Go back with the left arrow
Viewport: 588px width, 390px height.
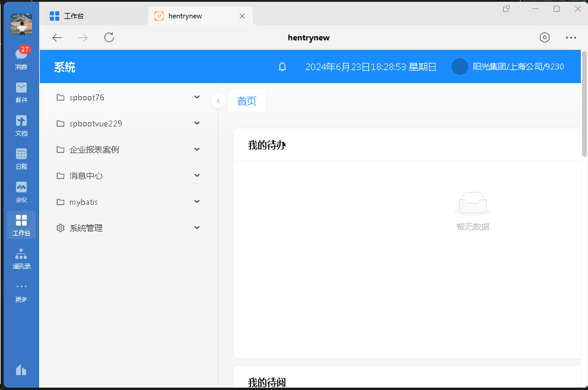(57, 37)
